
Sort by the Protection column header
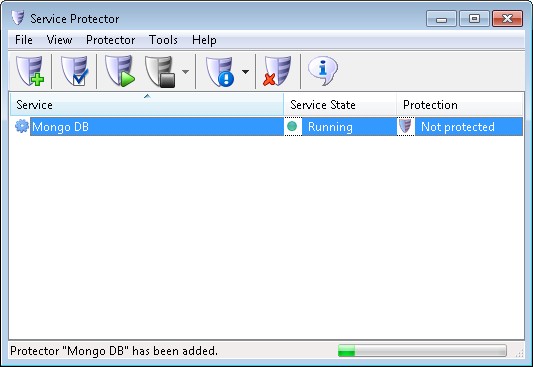pos(460,105)
